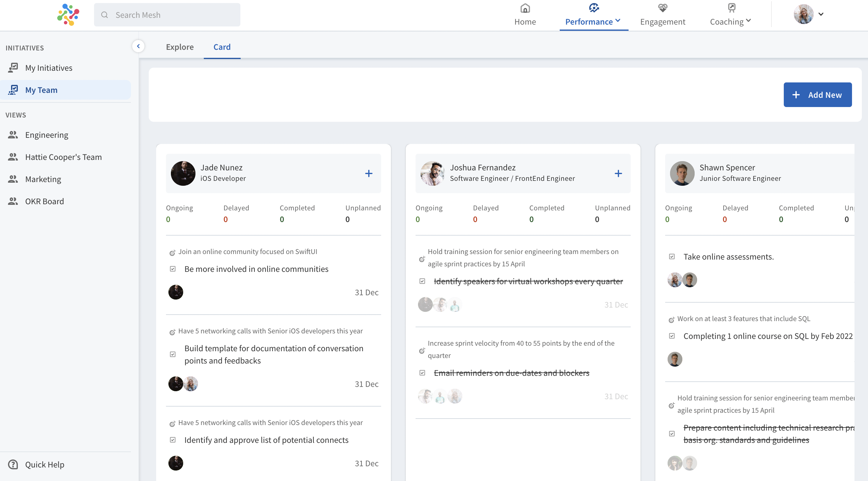The height and width of the screenshot is (481, 868).
Task: Add initiative for Jade Nunez via plus icon
Action: (x=369, y=173)
